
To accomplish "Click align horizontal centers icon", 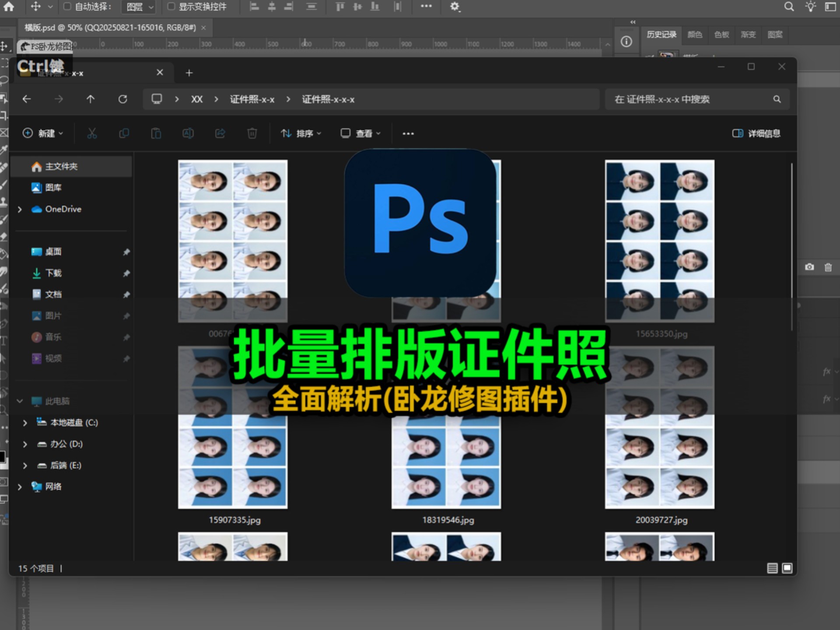I will [272, 7].
